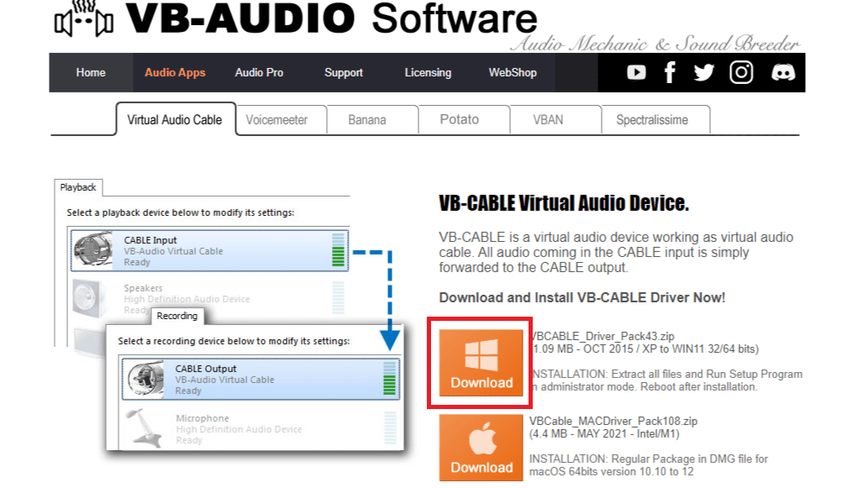Download the Mac VB-CABLE driver
This screenshot has width=868, height=488.
point(481,448)
